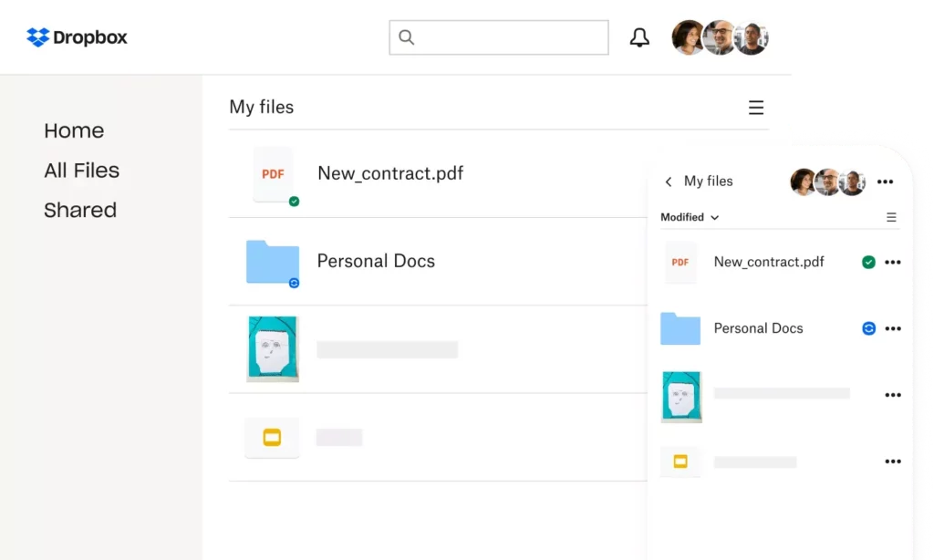934x560 pixels.
Task: Click folder icon in mobile panel
Action: (680, 328)
